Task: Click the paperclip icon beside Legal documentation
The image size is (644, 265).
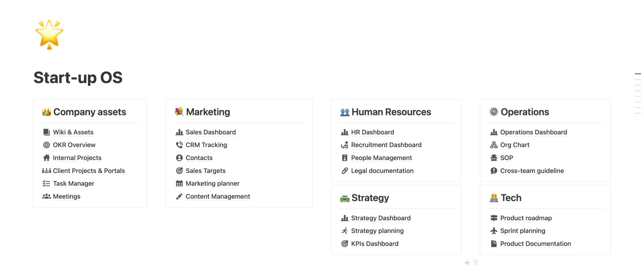Action: [x=345, y=171]
